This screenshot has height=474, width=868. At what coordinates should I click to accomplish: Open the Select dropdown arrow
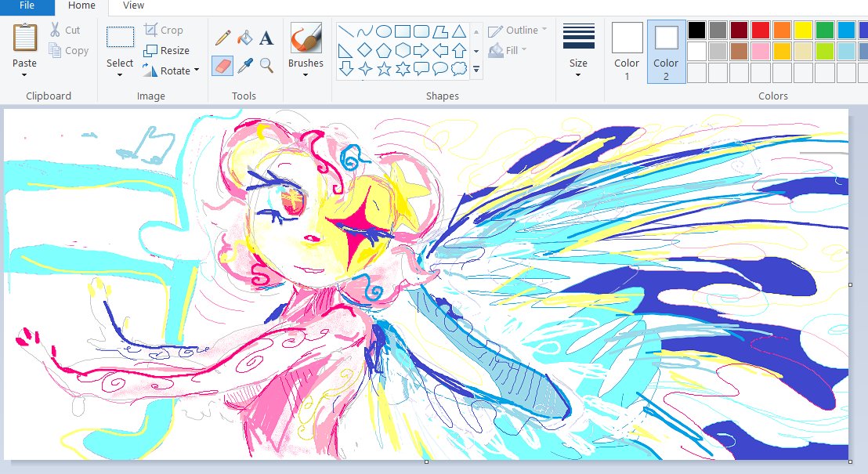(120, 74)
